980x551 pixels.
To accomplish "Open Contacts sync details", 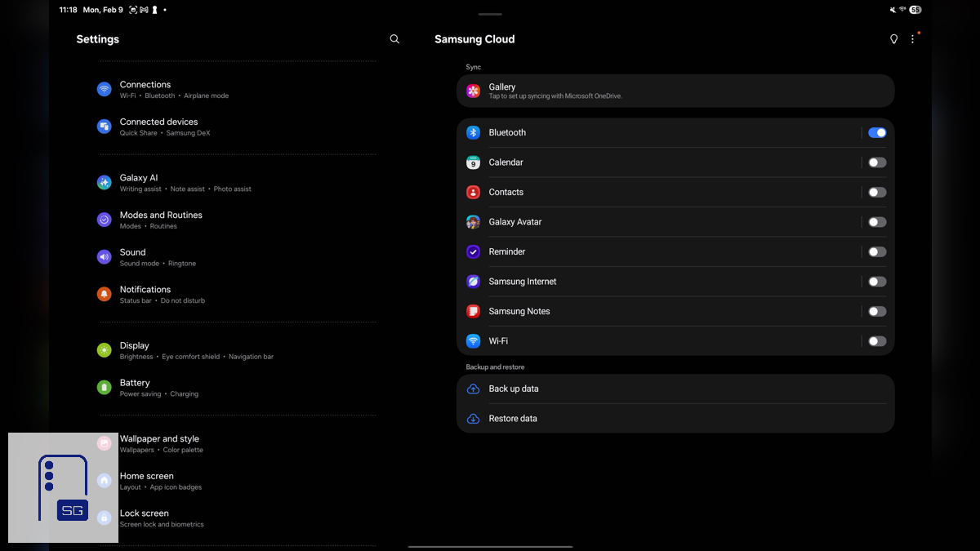I will pyautogui.click(x=659, y=192).
